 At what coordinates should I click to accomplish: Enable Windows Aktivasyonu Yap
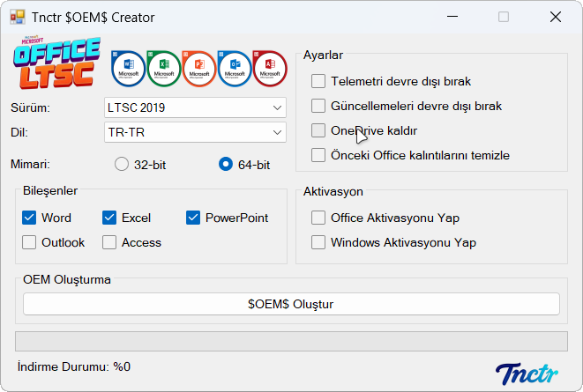pos(318,242)
